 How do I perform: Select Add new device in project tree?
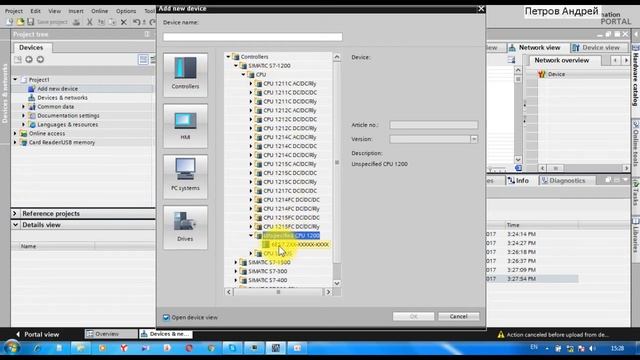(57, 89)
